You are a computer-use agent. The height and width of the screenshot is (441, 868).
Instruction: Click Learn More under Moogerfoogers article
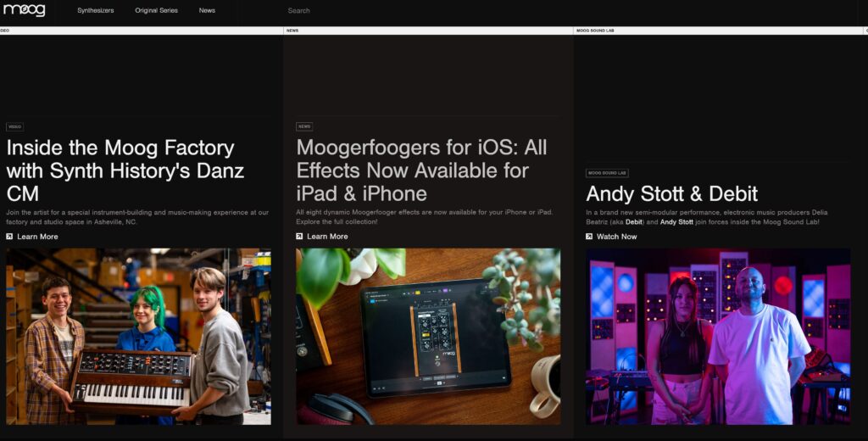coord(327,237)
